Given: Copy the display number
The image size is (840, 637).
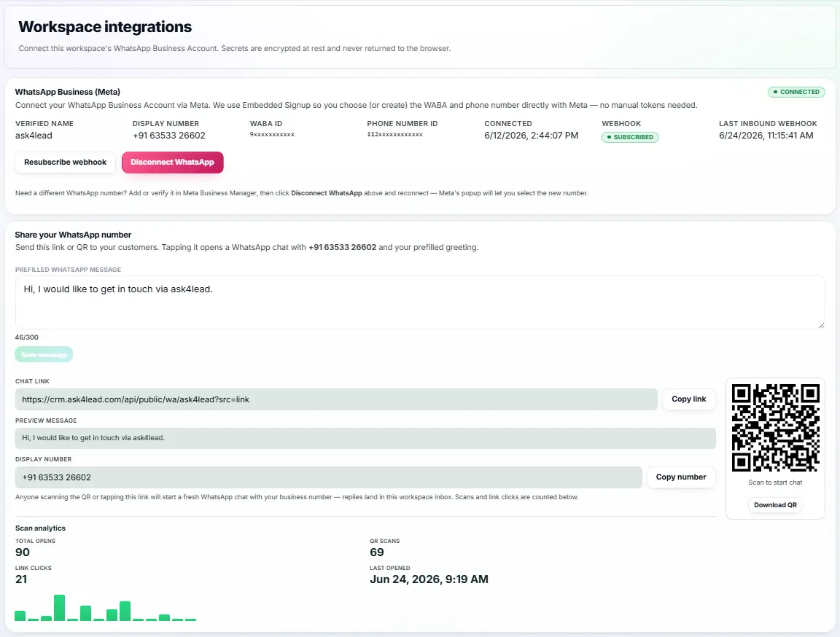Looking at the screenshot, I should 681,477.
